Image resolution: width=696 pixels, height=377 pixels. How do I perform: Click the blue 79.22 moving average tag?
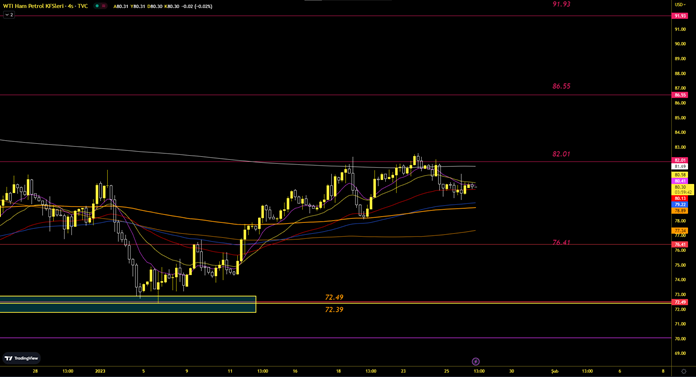tap(680, 204)
